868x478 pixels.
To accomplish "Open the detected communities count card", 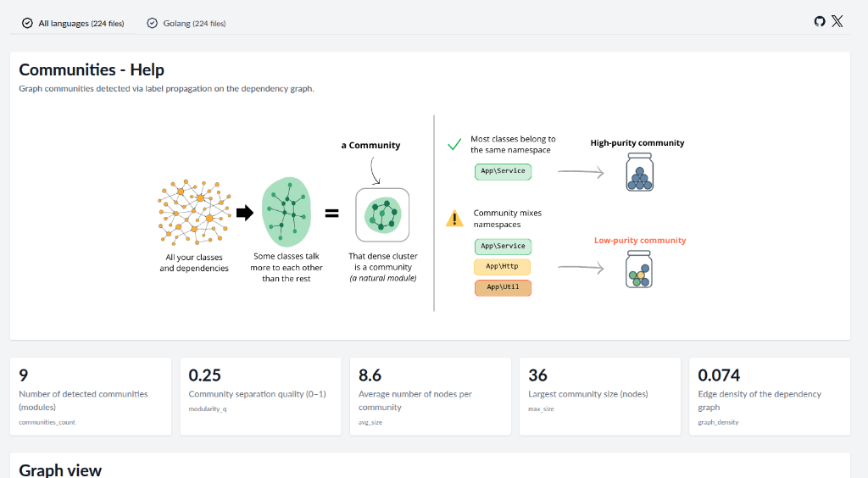I will [x=91, y=397].
